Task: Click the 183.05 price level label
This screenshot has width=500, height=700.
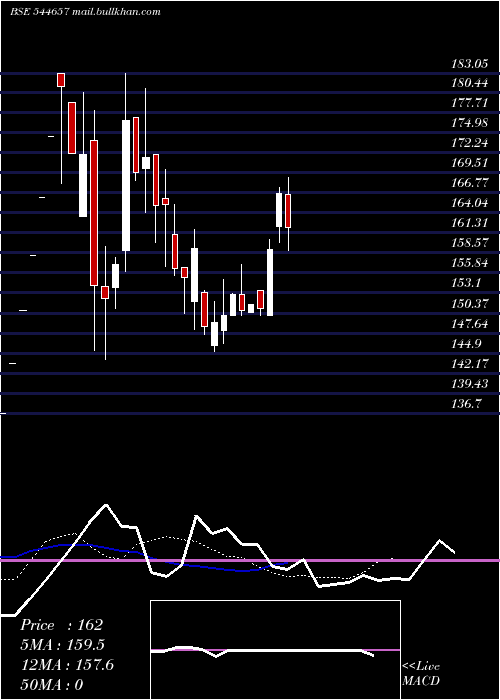Action: (x=470, y=63)
